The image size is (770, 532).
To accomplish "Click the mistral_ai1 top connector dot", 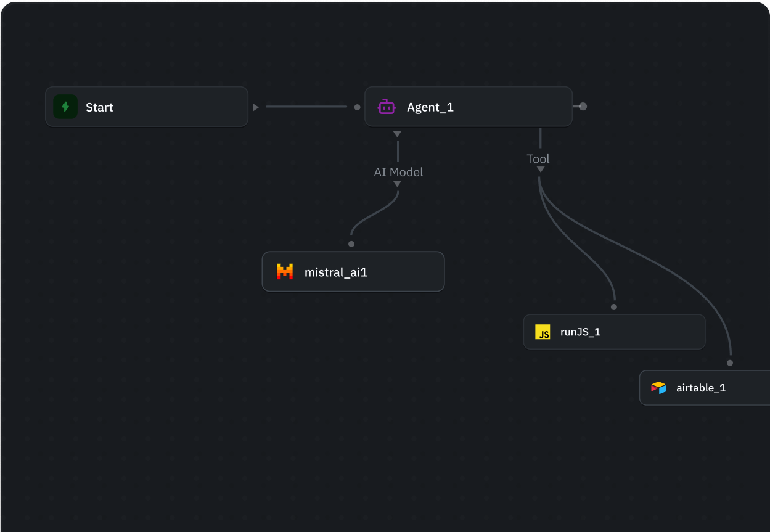I will tap(351, 244).
